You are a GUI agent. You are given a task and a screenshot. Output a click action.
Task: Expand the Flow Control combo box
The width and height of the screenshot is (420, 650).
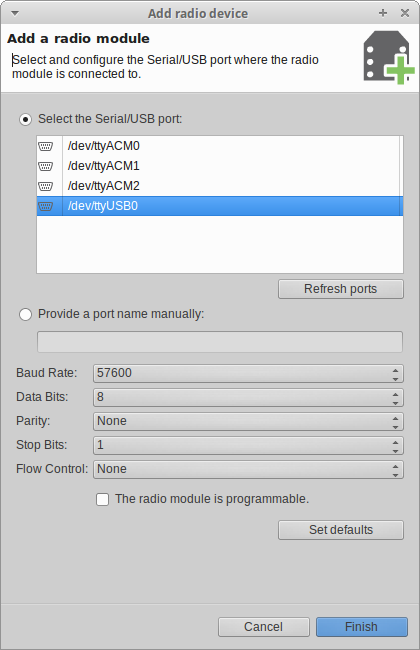coord(248,470)
